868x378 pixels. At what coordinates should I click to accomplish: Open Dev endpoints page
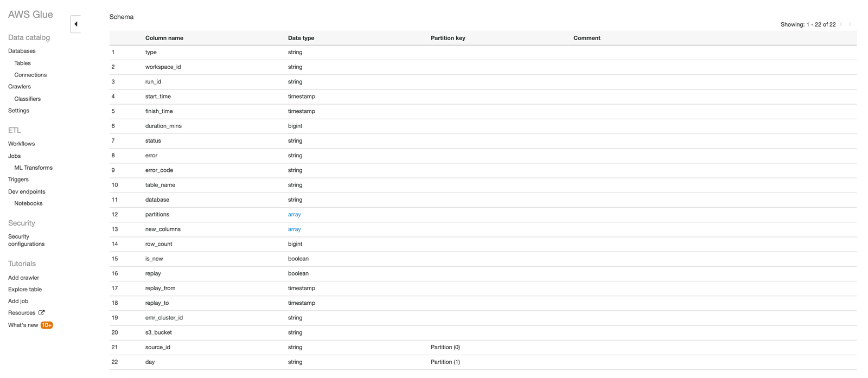tap(27, 191)
